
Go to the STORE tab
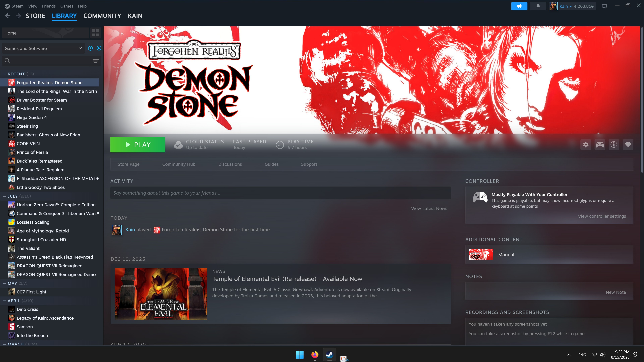pos(36,16)
